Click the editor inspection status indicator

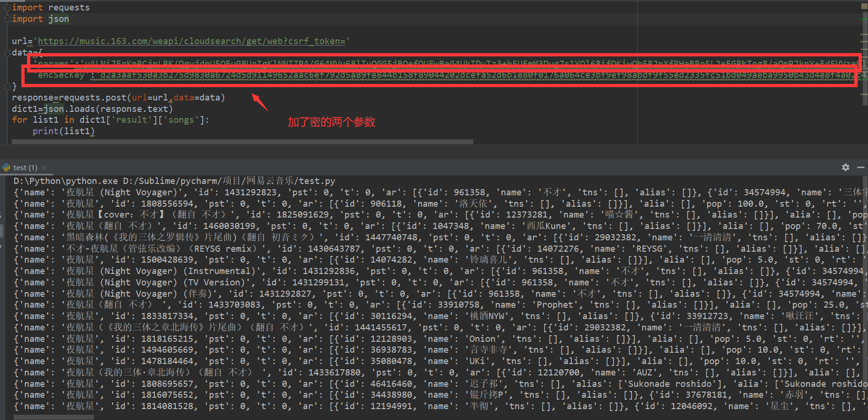[865, 7]
